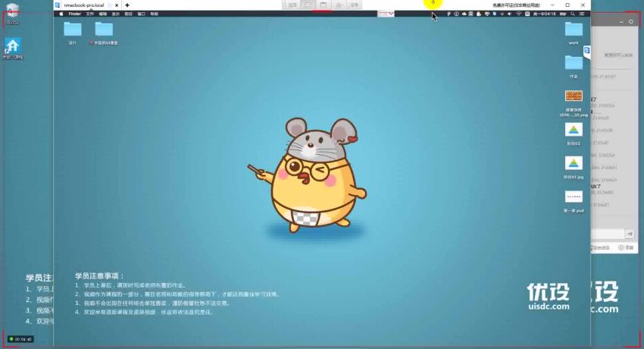
Task: Open the 显示 menu in Finder
Action: (116, 14)
